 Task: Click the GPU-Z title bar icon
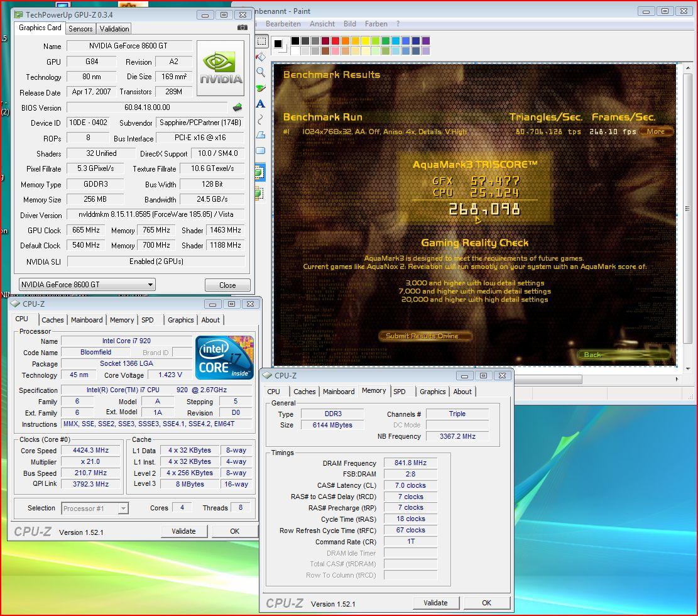tap(18, 14)
